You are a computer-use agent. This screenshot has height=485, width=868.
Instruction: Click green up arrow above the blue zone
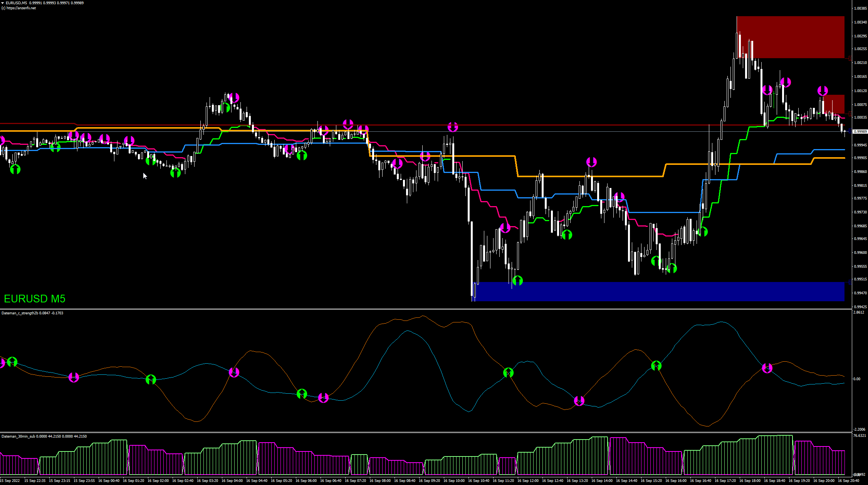click(518, 280)
